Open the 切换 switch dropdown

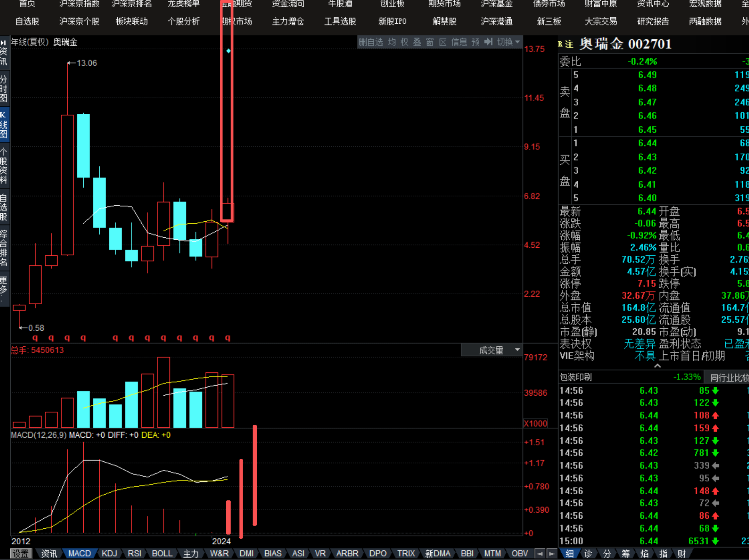coord(508,42)
